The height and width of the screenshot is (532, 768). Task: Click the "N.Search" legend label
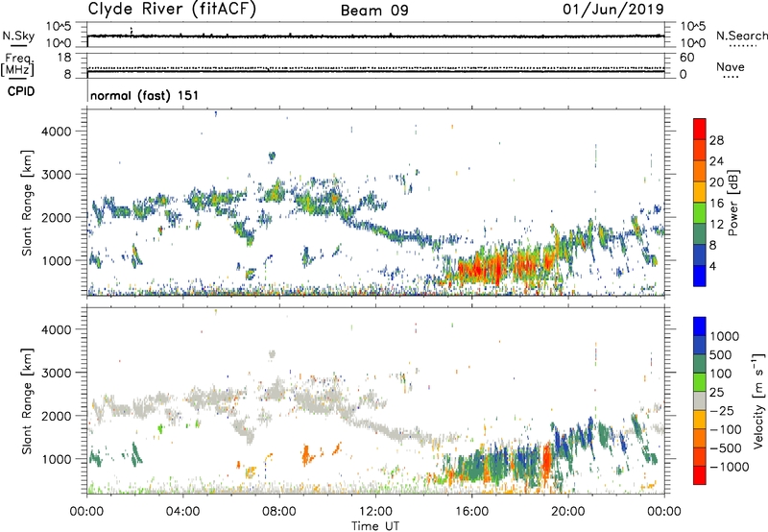(x=741, y=36)
